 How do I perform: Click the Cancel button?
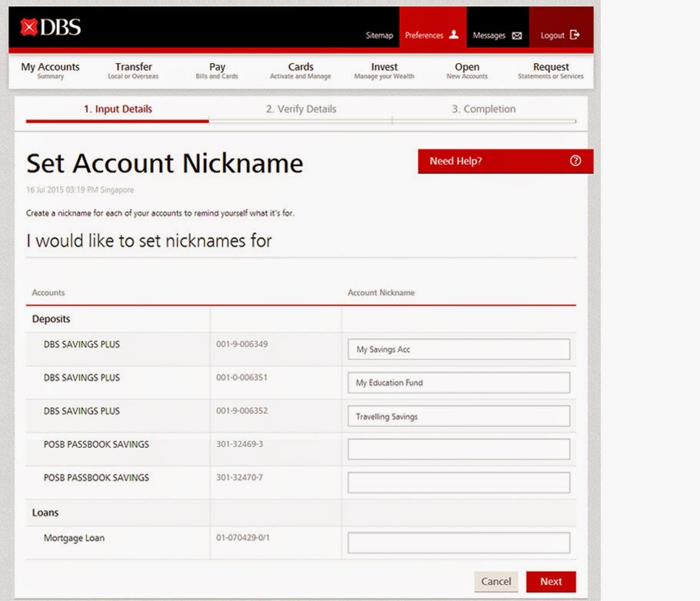point(496,582)
